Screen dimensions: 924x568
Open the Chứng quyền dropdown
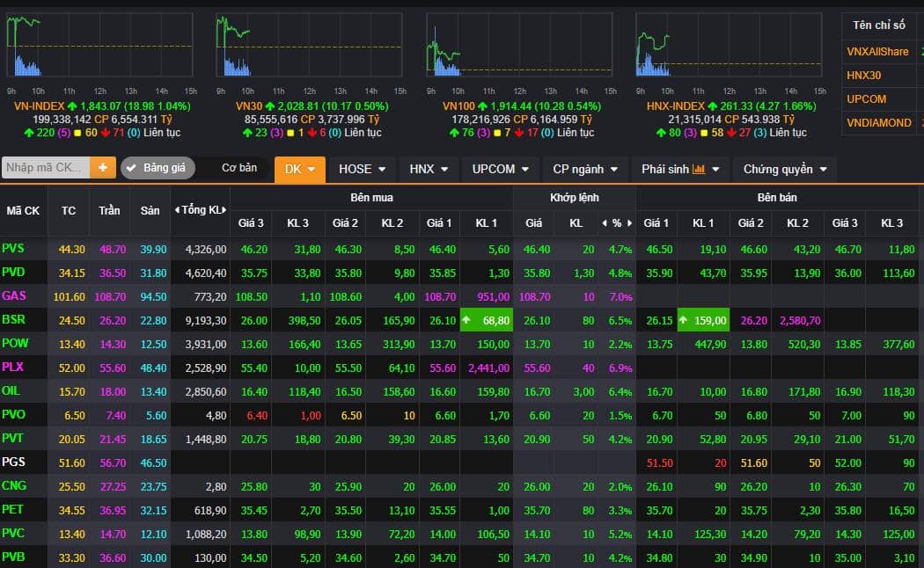click(x=785, y=170)
